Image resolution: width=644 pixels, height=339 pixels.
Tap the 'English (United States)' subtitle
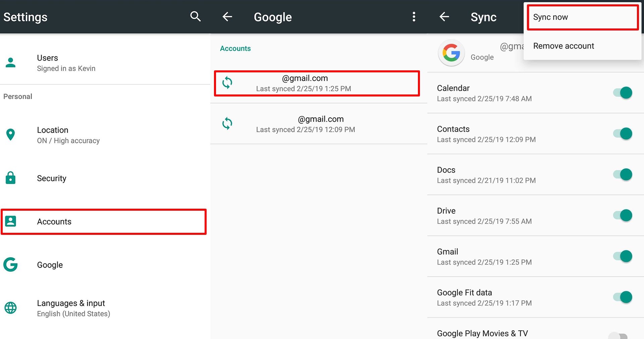click(x=73, y=314)
